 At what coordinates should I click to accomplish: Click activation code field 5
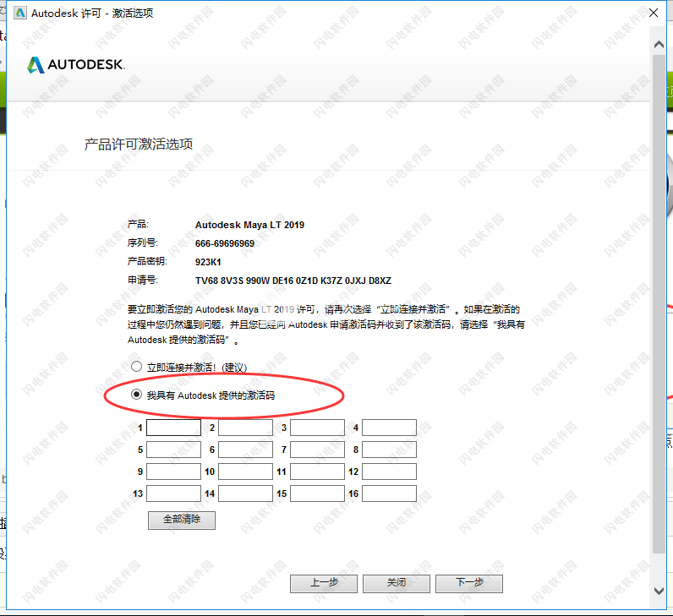pyautogui.click(x=174, y=450)
